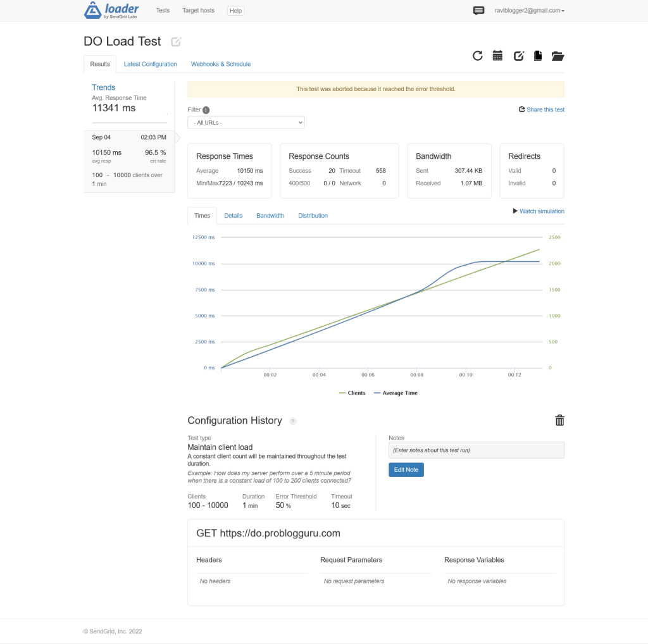
Task: Click the question mark beside Configuration History
Action: point(292,421)
